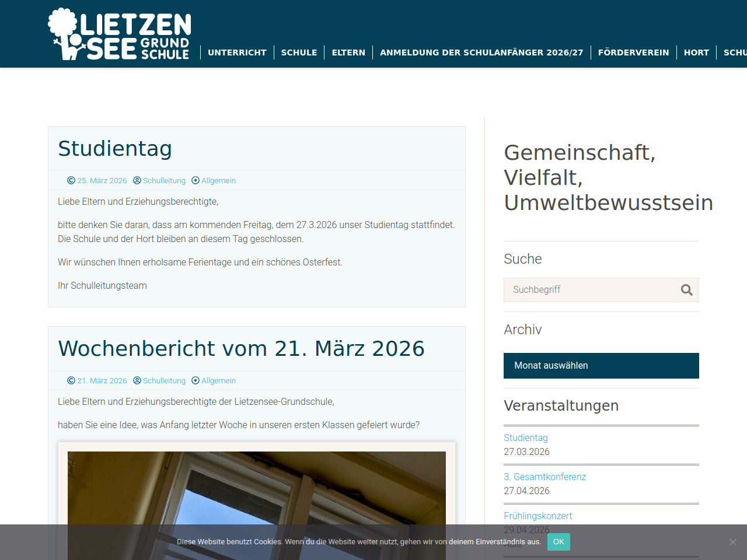Open Wochenbericht vom 21. März 2026 title
Viewport: 747px width, 560px height.
point(241,349)
